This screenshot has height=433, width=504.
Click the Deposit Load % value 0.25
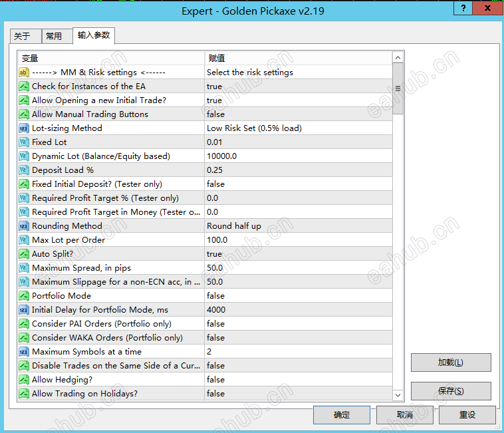click(299, 170)
